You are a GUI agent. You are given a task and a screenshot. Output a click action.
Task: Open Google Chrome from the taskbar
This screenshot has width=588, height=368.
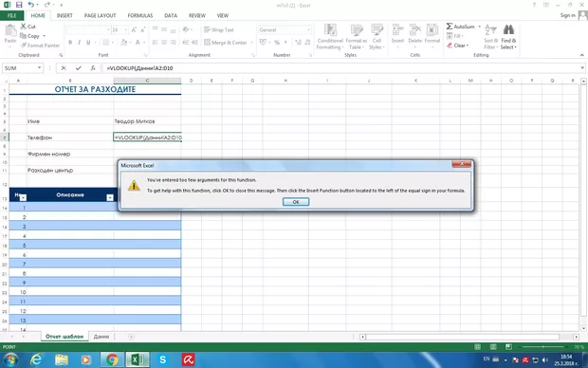pyautogui.click(x=112, y=359)
